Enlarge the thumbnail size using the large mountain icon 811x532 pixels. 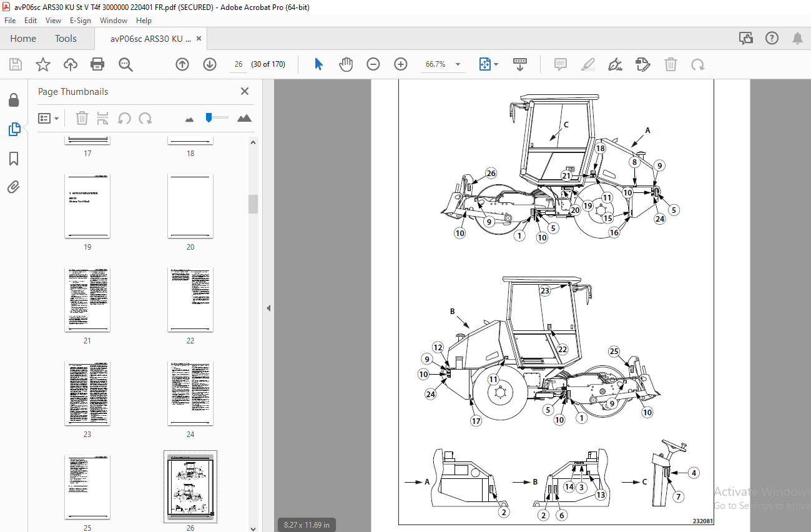tap(244, 118)
